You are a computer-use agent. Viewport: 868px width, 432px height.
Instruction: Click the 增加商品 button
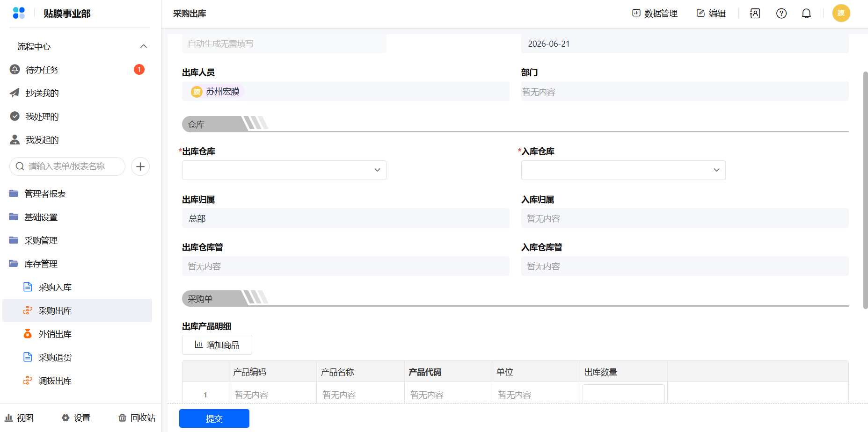coord(217,345)
